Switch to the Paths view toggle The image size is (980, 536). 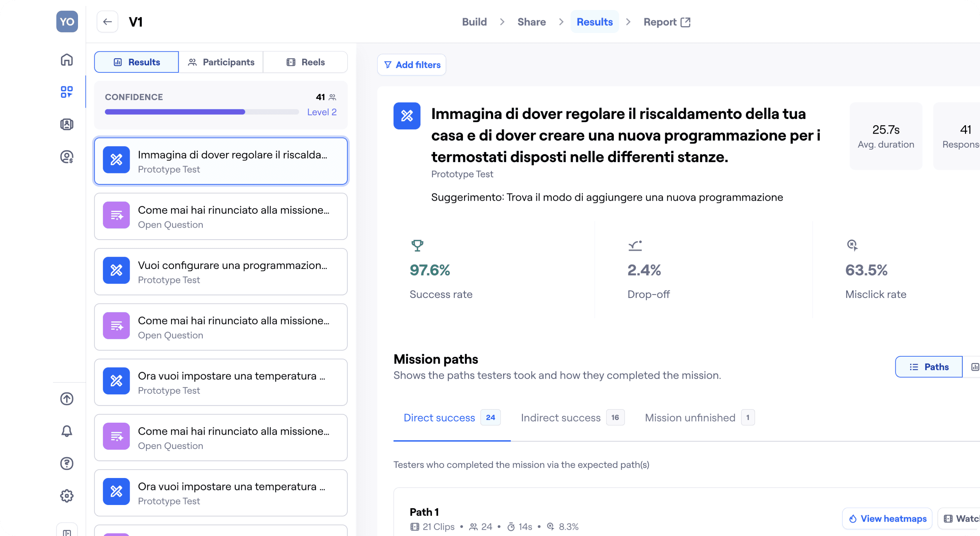pyautogui.click(x=928, y=367)
